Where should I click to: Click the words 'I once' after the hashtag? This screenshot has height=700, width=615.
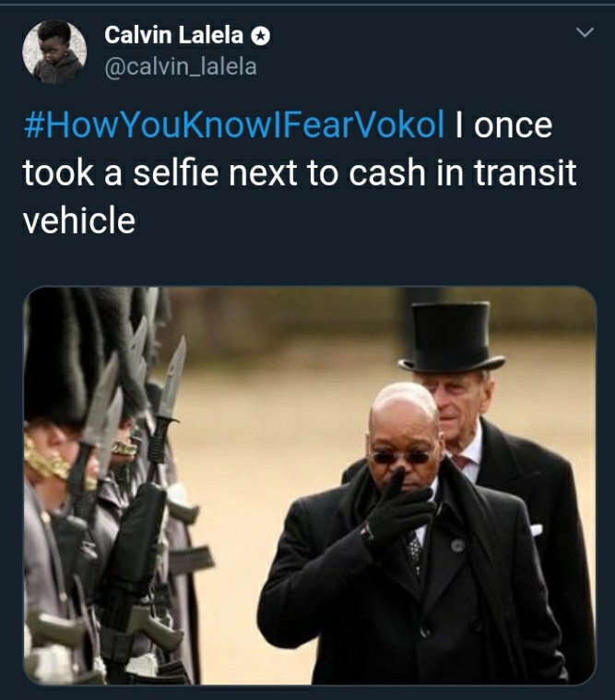pyautogui.click(x=503, y=125)
